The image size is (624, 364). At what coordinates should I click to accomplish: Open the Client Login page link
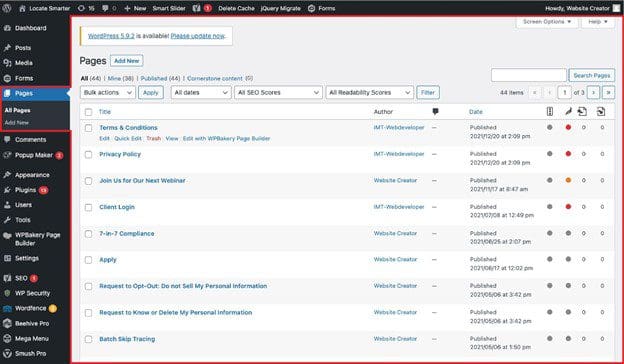pyautogui.click(x=117, y=207)
